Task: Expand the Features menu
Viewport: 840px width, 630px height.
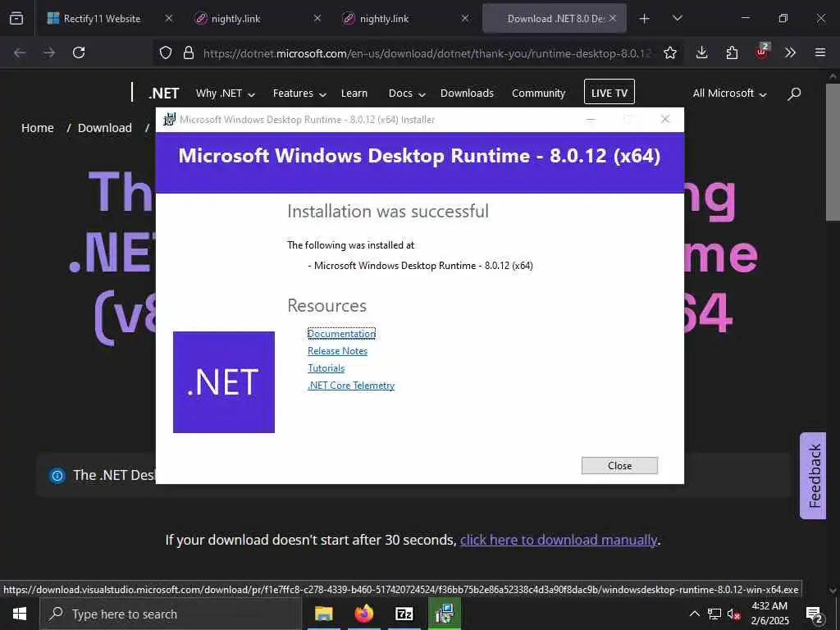Action: (299, 94)
